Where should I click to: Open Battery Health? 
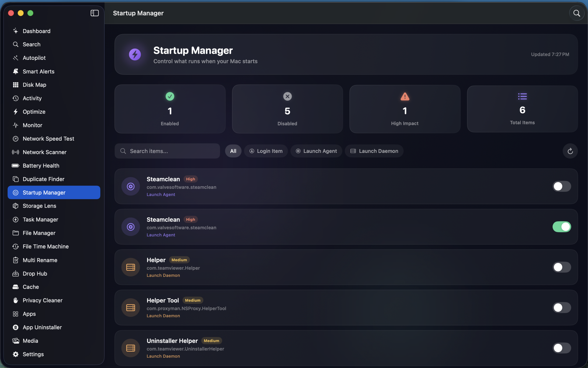click(54, 166)
